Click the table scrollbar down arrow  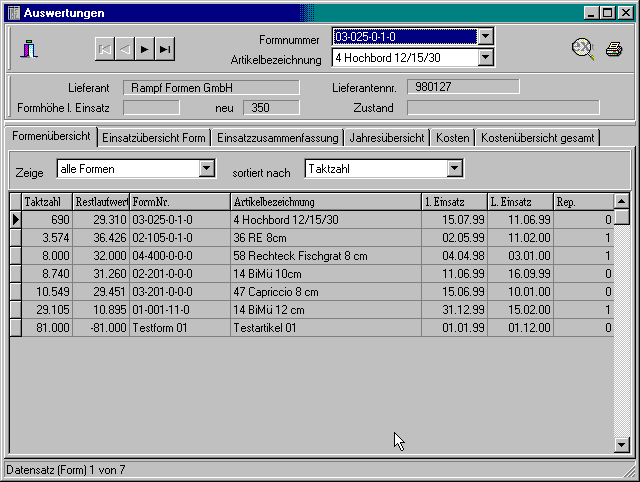click(621, 445)
